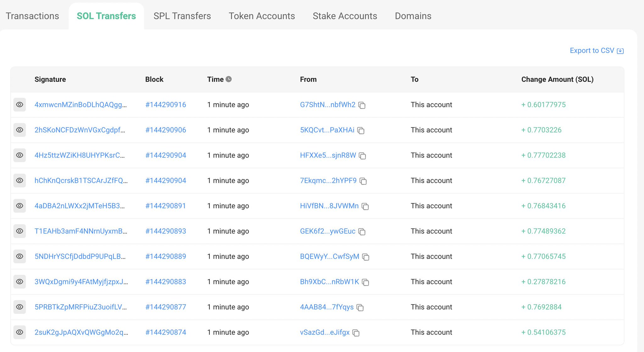Preview transaction 2suK2gJpAQXvQWGgMo2q with the eye icon
The image size is (644, 352).
tap(19, 332)
